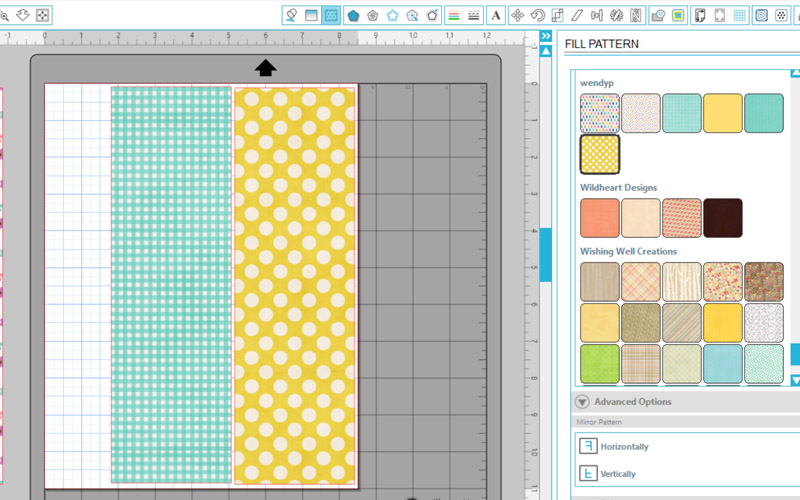Open the Shear slanted-rectangle icon

577,15
